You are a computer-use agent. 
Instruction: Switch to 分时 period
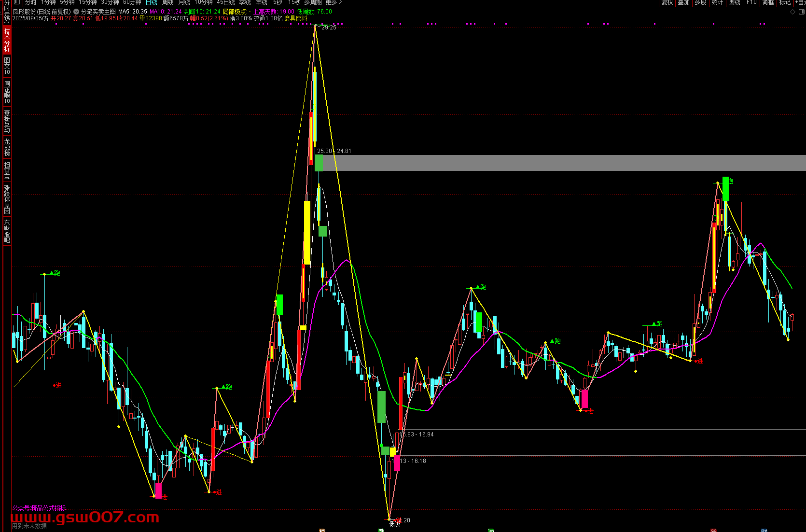[31, 2]
